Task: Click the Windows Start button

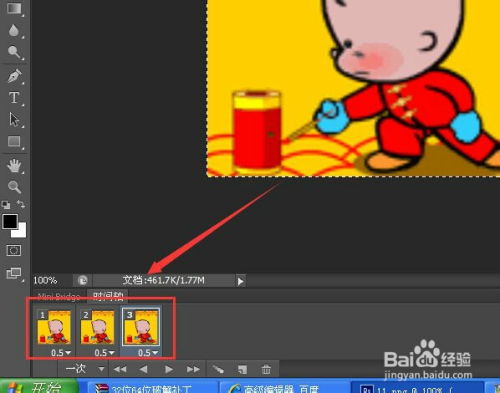Action: pyautogui.click(x=39, y=387)
